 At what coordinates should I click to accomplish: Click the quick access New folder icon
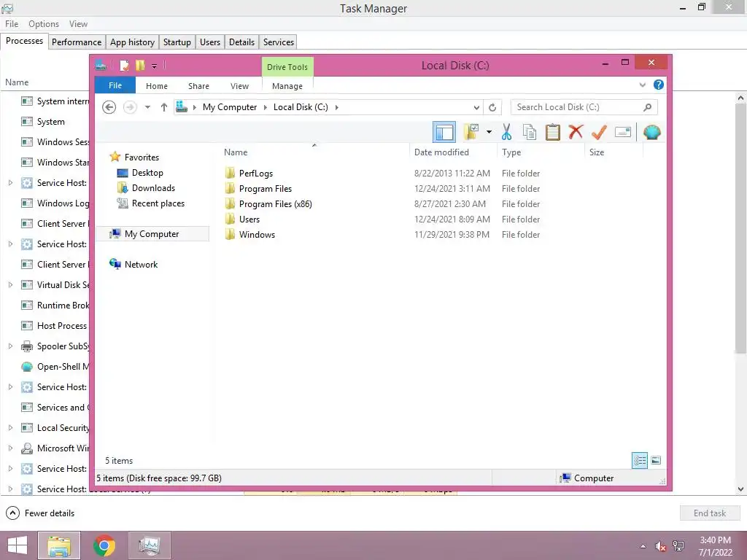pos(140,65)
